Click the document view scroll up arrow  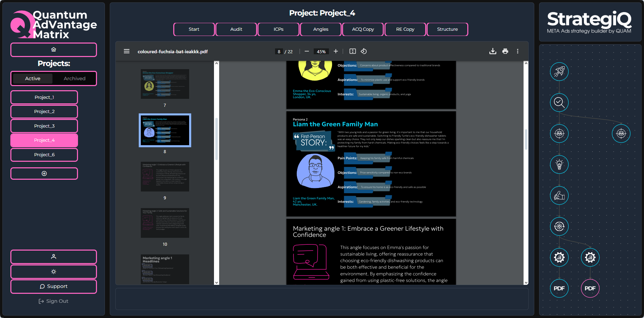click(526, 63)
